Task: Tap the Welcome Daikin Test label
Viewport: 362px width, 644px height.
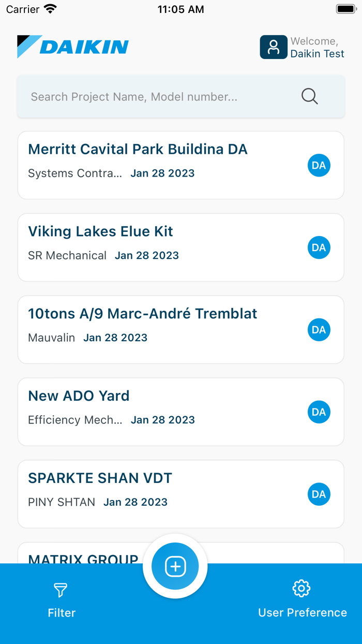Action: pos(317,47)
